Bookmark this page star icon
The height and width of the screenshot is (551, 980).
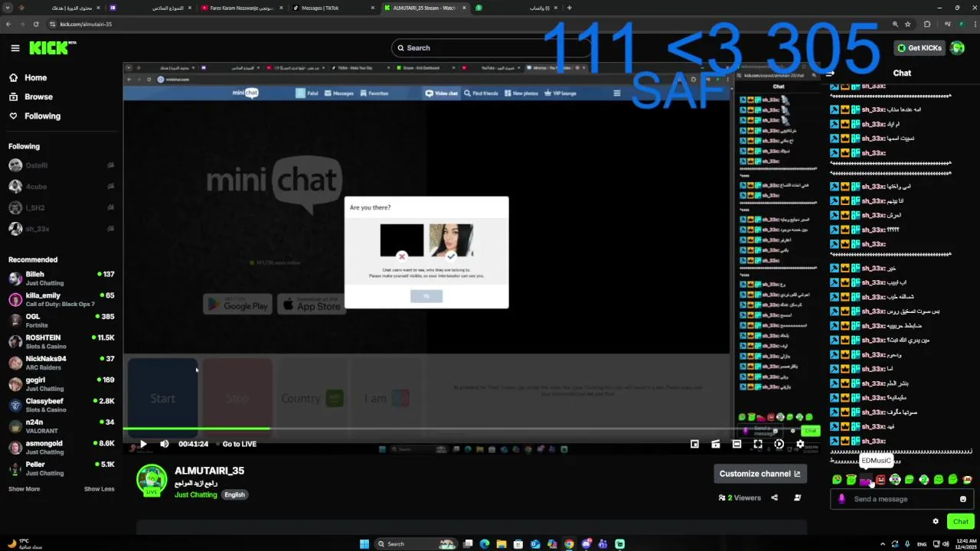910,24
